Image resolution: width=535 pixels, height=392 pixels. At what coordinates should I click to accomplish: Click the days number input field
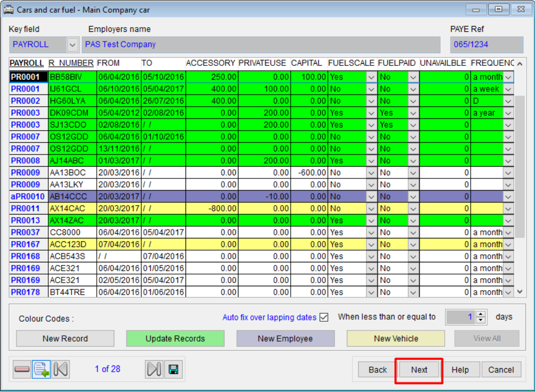[461, 317]
